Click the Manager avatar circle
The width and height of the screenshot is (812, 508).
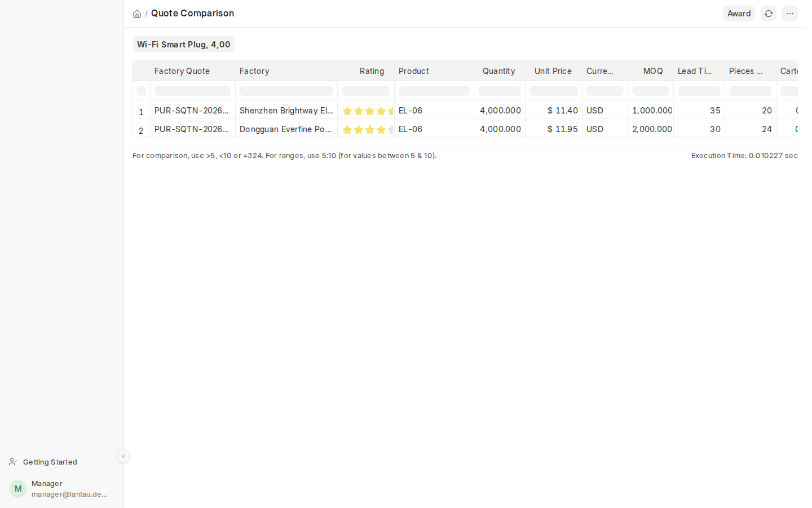18,489
